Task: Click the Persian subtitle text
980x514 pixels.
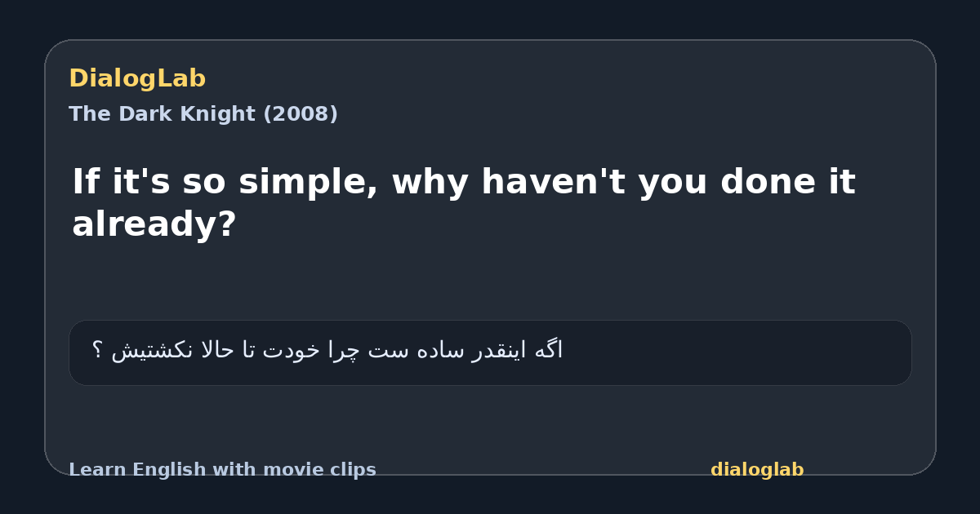Action: [327, 351]
